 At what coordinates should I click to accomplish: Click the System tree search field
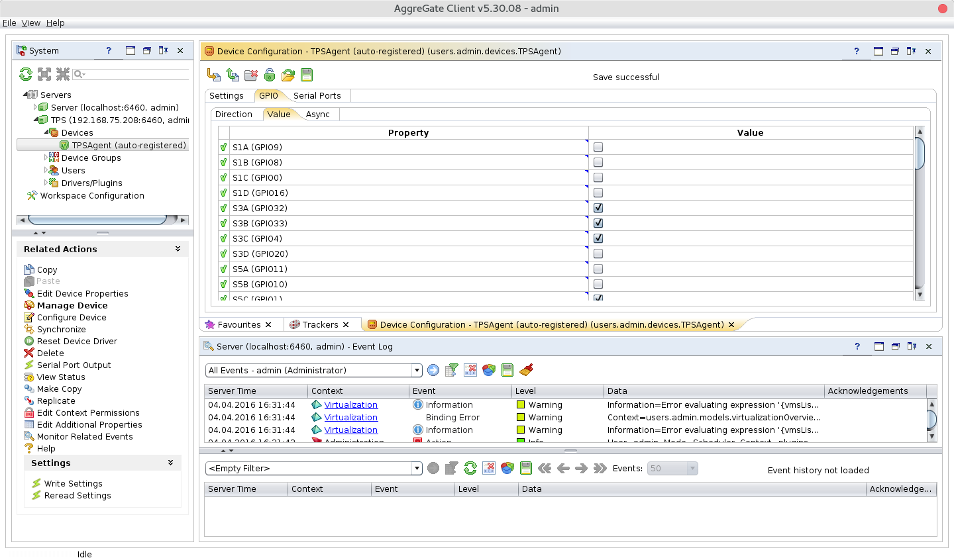pos(131,74)
